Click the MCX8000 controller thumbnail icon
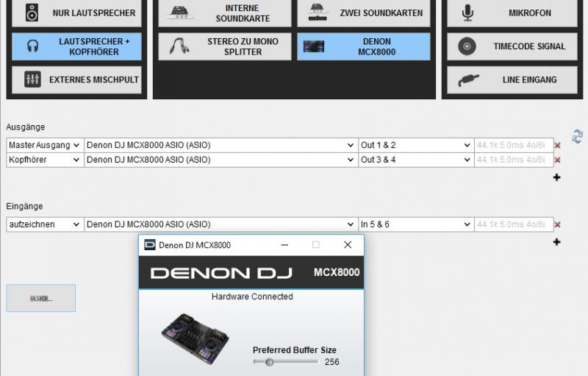The height and width of the screenshot is (376, 588). (x=314, y=46)
